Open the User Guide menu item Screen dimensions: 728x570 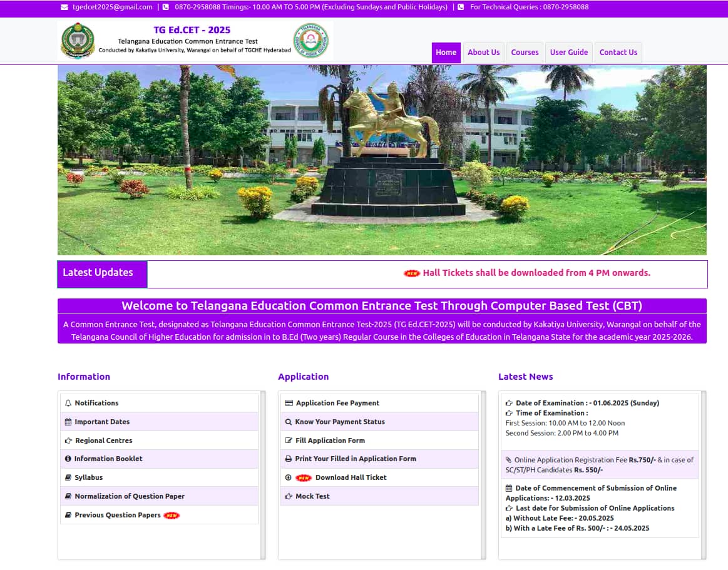[569, 53]
